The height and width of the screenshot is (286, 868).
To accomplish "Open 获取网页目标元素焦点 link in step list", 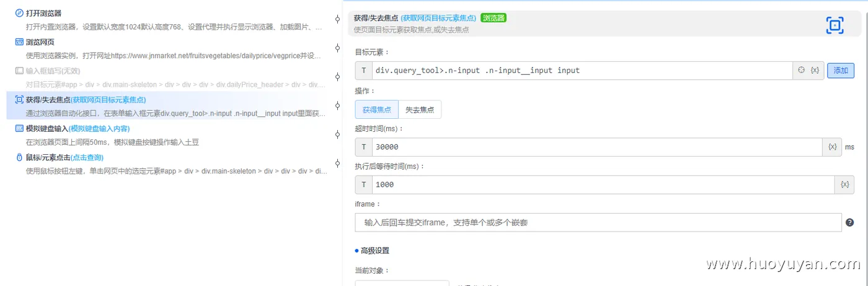I will (x=108, y=100).
